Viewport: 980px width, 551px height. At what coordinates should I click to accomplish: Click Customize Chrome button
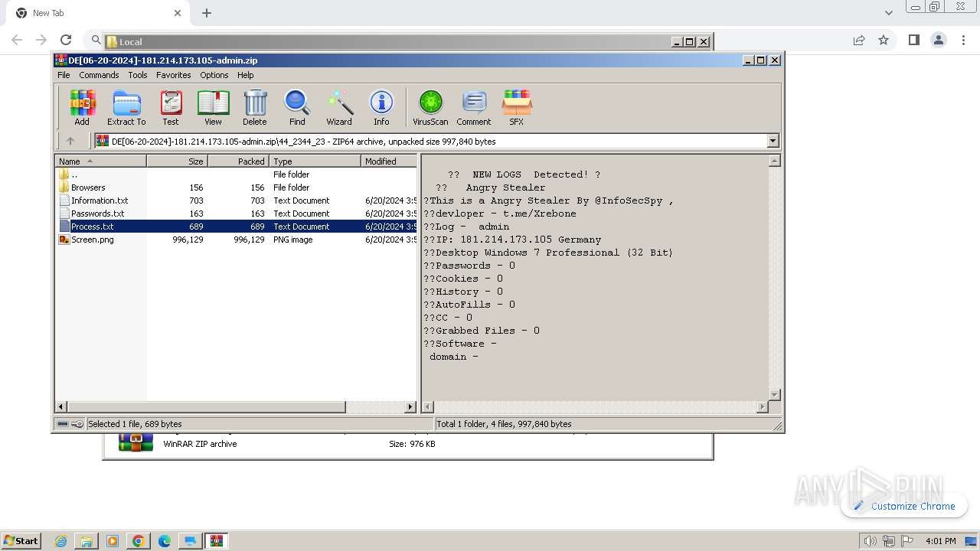click(904, 506)
